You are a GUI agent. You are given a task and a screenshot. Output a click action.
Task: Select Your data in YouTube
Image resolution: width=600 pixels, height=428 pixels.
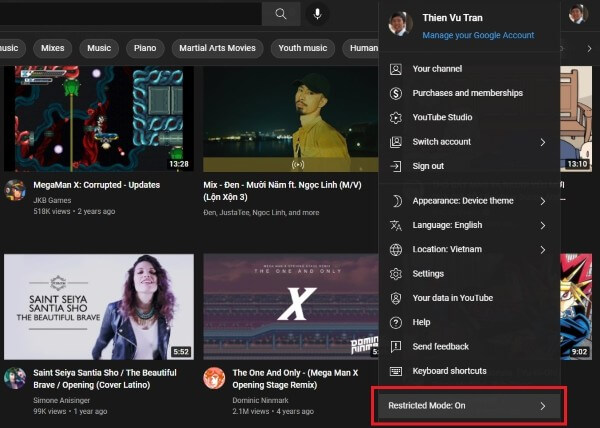[452, 298]
